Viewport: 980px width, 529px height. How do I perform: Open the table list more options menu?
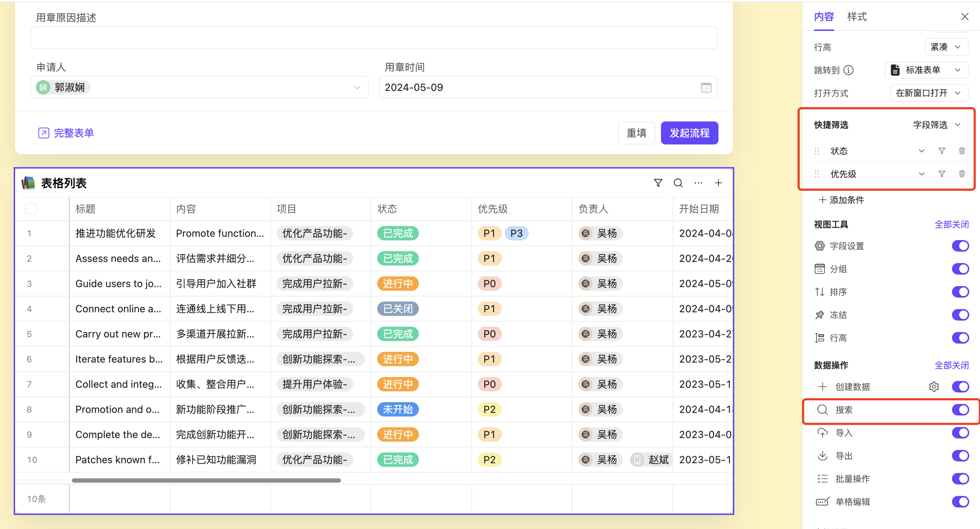(x=698, y=183)
